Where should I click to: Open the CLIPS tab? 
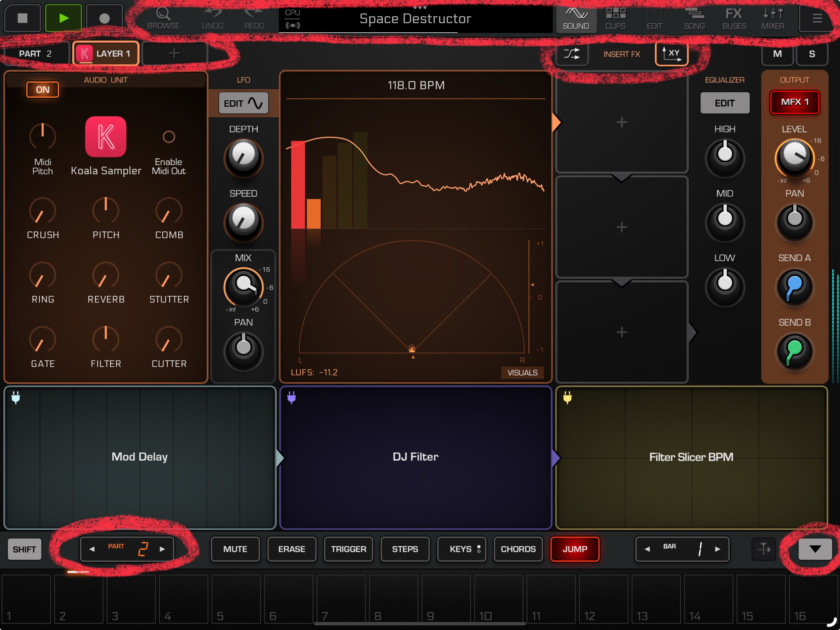[615, 18]
